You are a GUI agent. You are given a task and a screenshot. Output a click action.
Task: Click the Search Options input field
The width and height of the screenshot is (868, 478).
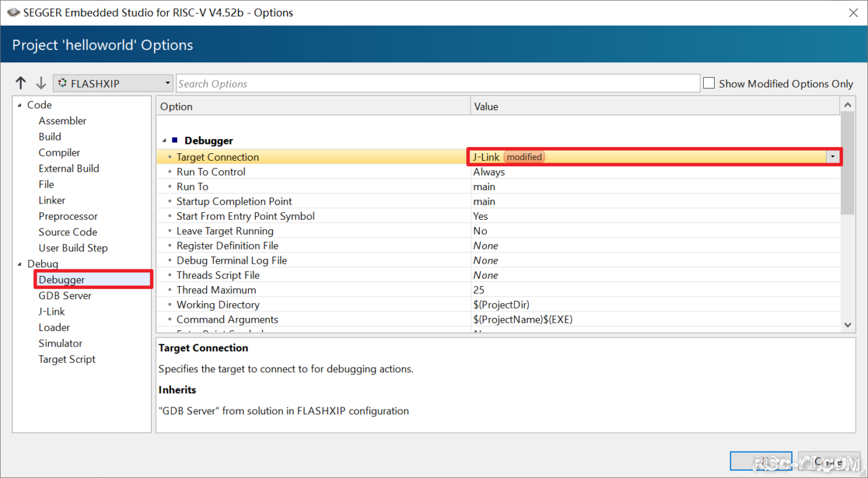click(437, 83)
